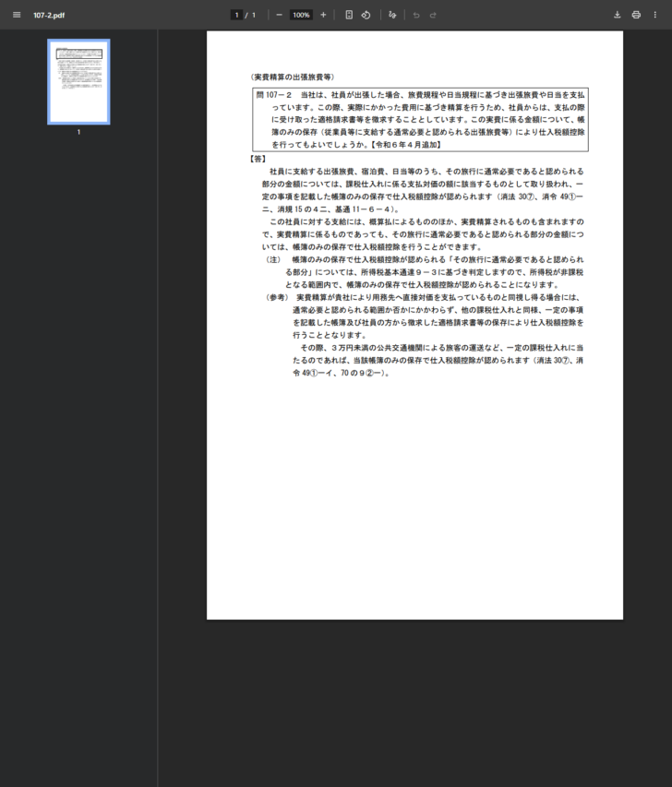Screen dimensions: 672x787
Task: Select the draw annotation tool
Action: pyautogui.click(x=392, y=15)
